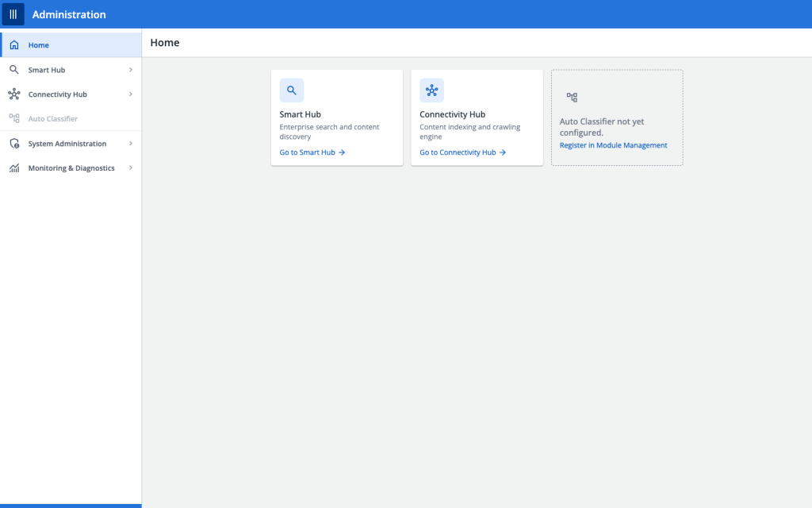The image size is (812, 508).
Task: Click the Smart Hub magnifier sidebar icon
Action: [x=14, y=70]
